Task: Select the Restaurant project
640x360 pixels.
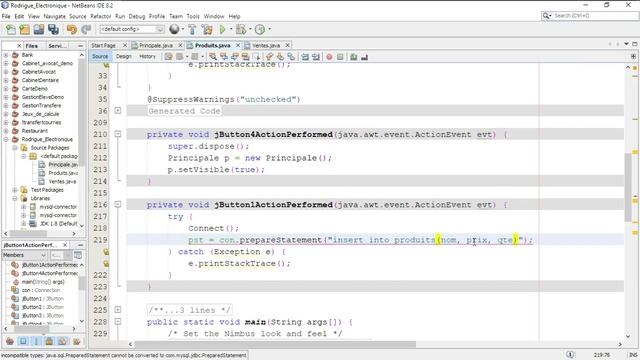Action: click(x=35, y=131)
